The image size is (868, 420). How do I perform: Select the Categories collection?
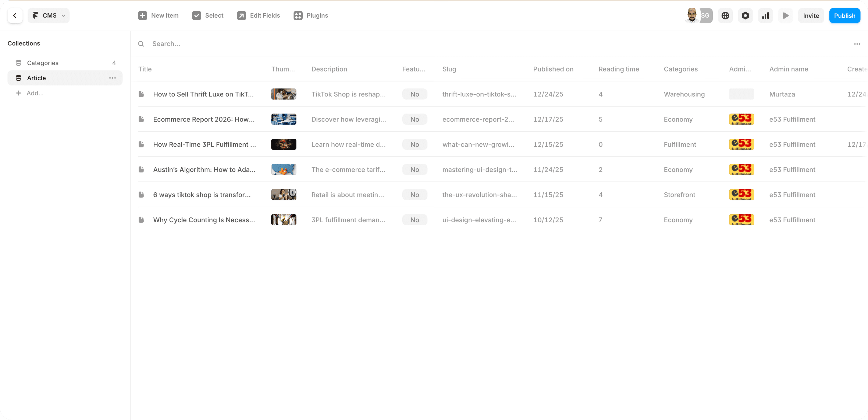click(x=42, y=63)
